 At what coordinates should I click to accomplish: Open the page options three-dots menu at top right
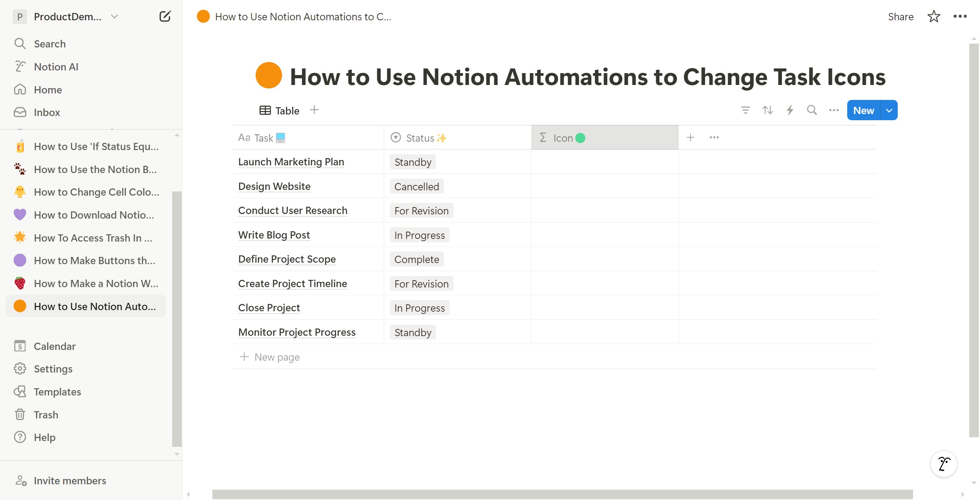[960, 16]
